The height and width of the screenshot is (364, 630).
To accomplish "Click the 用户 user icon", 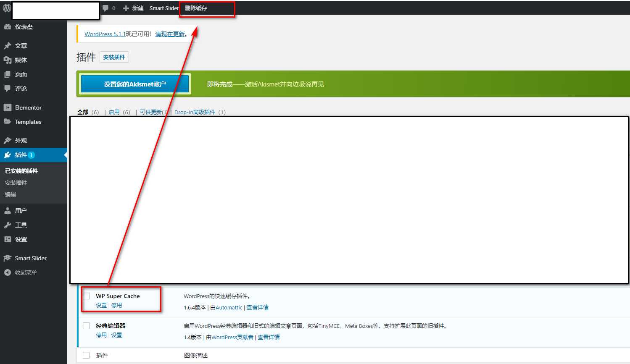I will [8, 211].
